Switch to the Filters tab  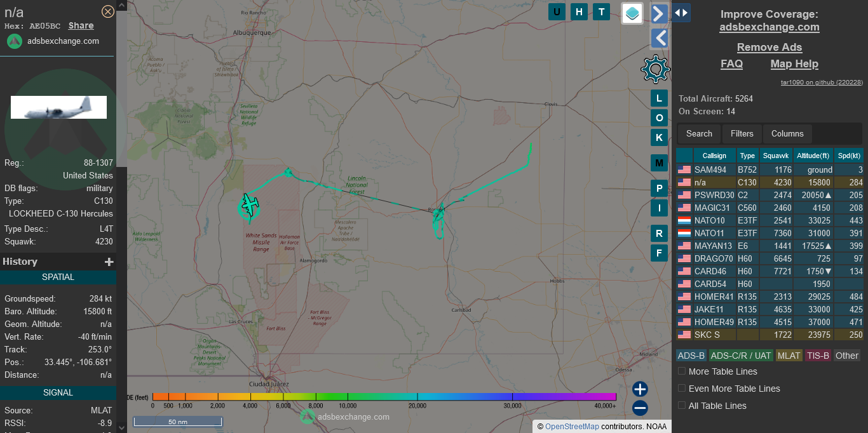click(742, 134)
